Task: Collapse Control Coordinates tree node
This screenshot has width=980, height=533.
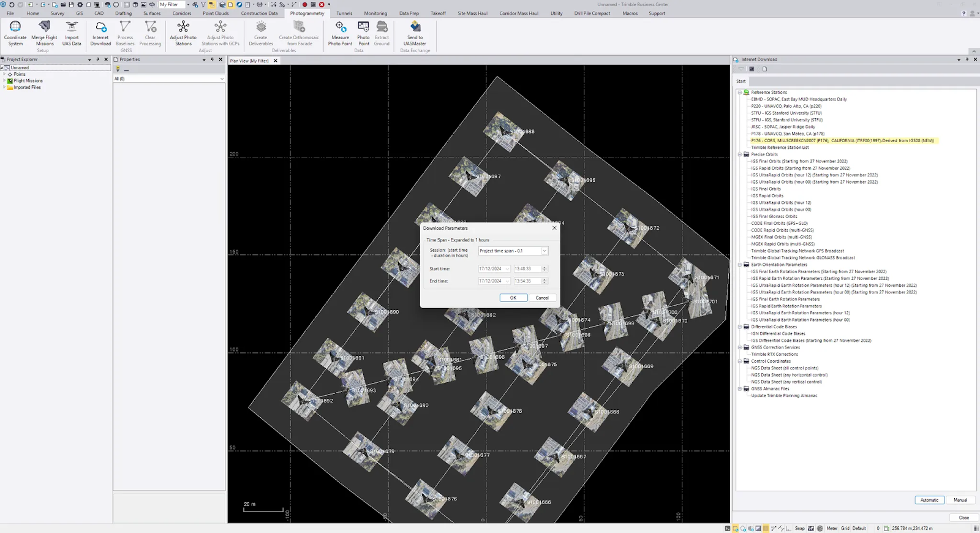Action: 739,361
